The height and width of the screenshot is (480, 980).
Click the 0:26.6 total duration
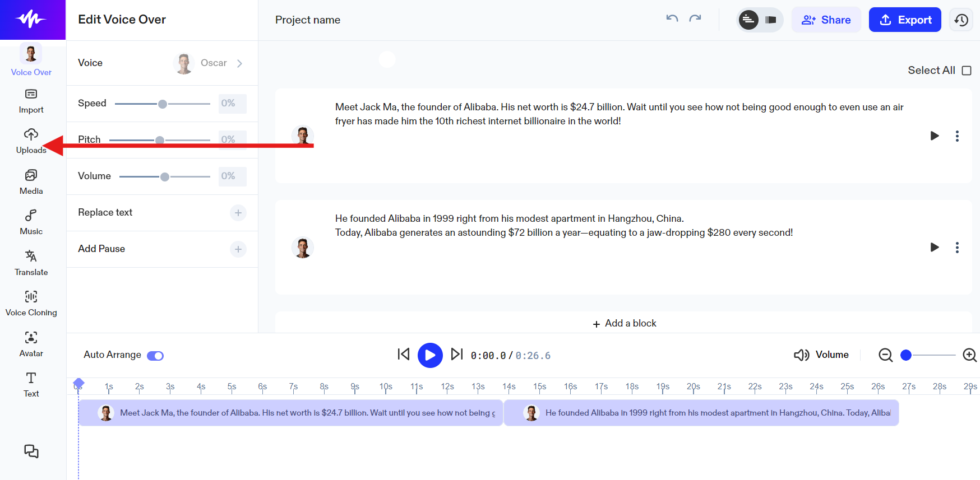tap(533, 356)
